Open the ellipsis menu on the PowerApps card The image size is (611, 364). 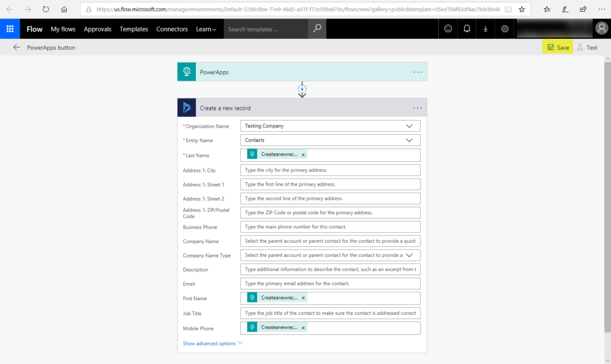[417, 71]
